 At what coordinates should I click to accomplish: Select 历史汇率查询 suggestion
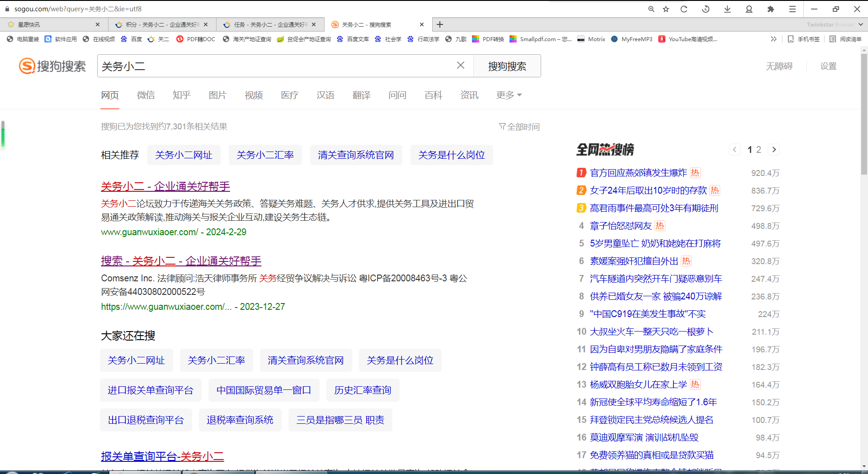coord(363,390)
